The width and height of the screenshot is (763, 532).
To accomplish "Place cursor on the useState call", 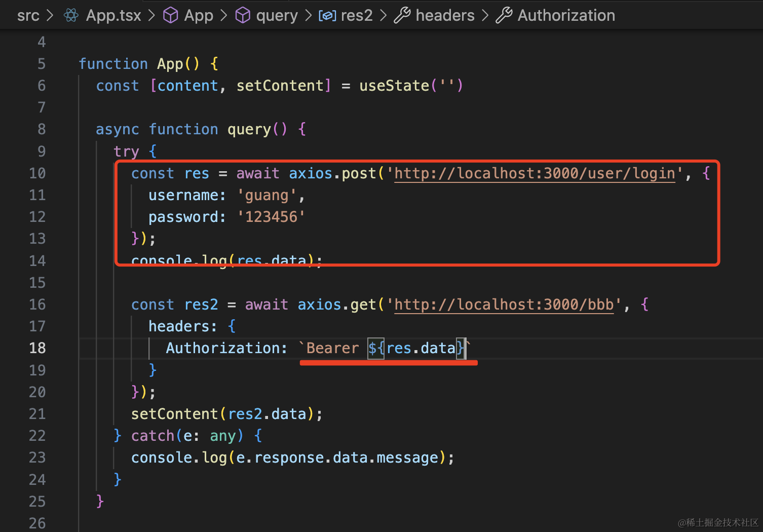I will click(x=394, y=86).
